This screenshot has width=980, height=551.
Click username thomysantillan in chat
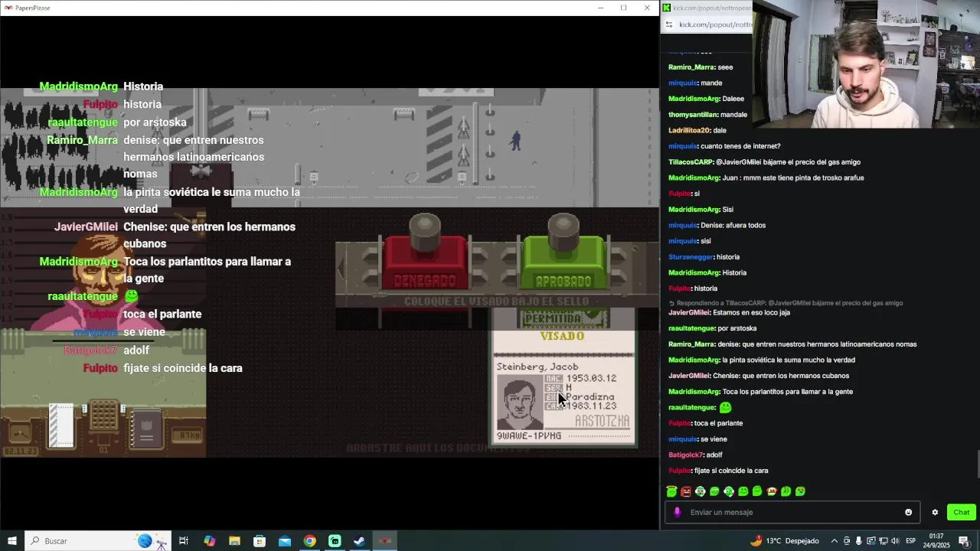pos(693,115)
